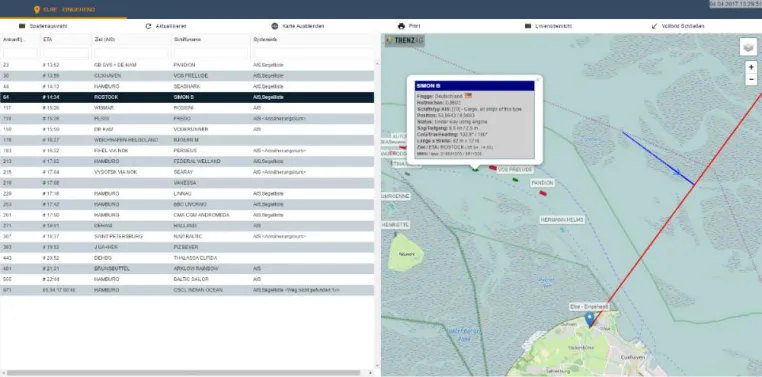
Task: Click the date-time display in header
Action: coord(735,4)
